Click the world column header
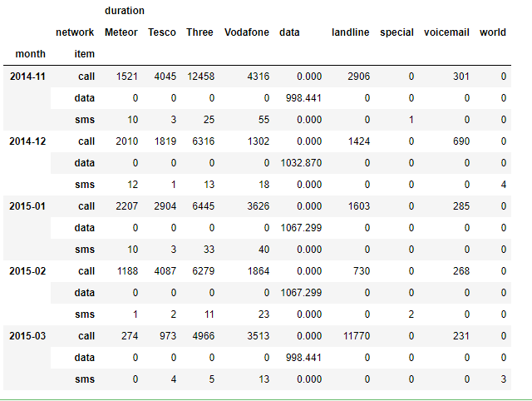Screen dimensions: 532x401 click(x=493, y=32)
